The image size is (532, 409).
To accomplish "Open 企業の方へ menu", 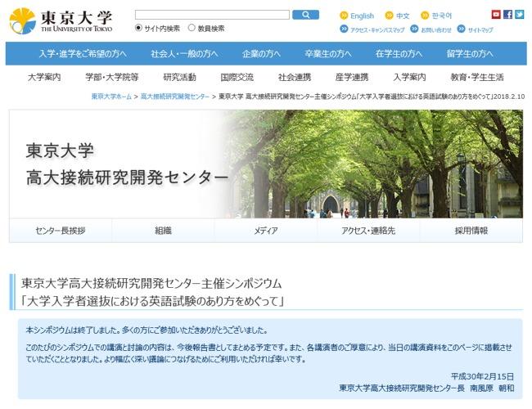I will pos(261,54).
